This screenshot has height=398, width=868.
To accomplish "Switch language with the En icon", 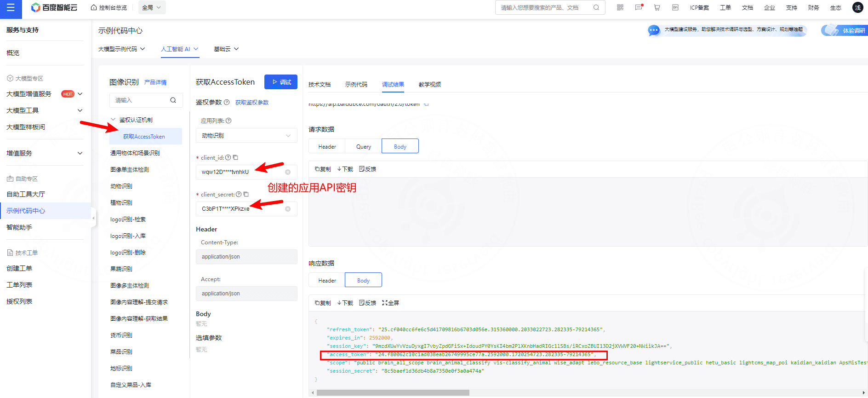I will 675,7.
